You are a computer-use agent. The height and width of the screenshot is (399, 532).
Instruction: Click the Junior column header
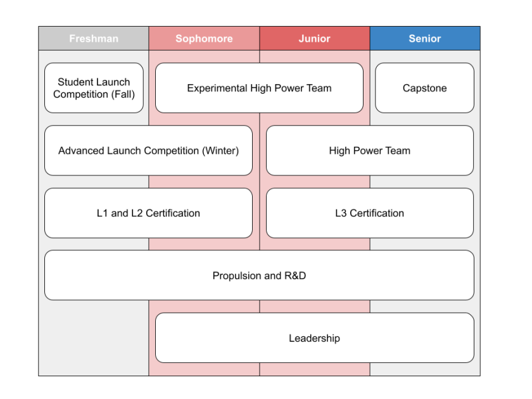tap(315, 39)
